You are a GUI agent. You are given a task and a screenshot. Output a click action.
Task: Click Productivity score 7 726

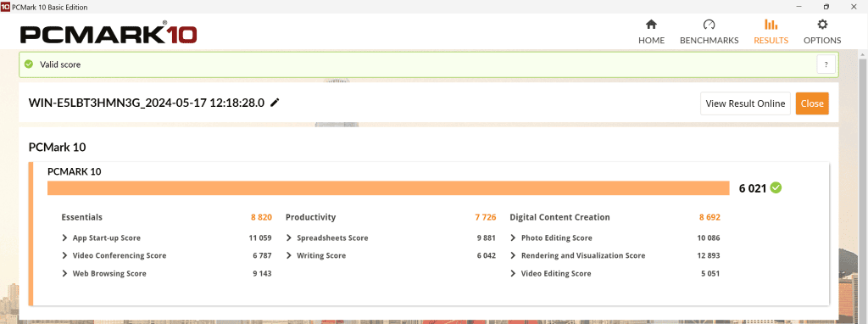tap(486, 217)
